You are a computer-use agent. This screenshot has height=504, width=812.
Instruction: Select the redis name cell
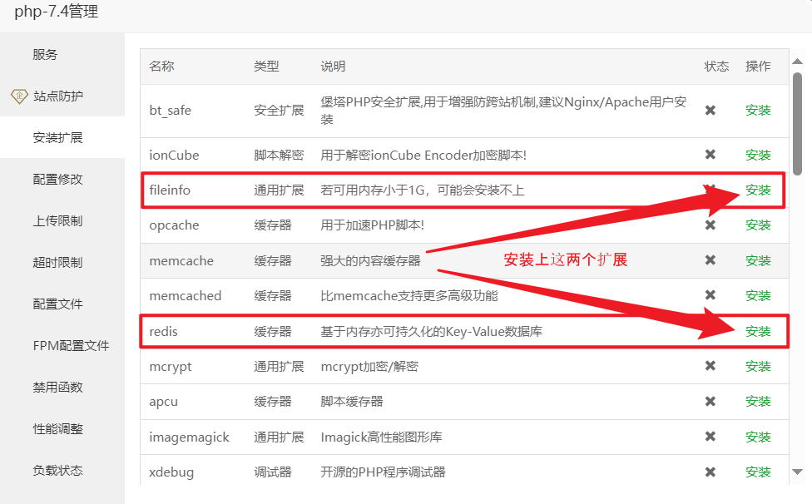click(x=164, y=331)
